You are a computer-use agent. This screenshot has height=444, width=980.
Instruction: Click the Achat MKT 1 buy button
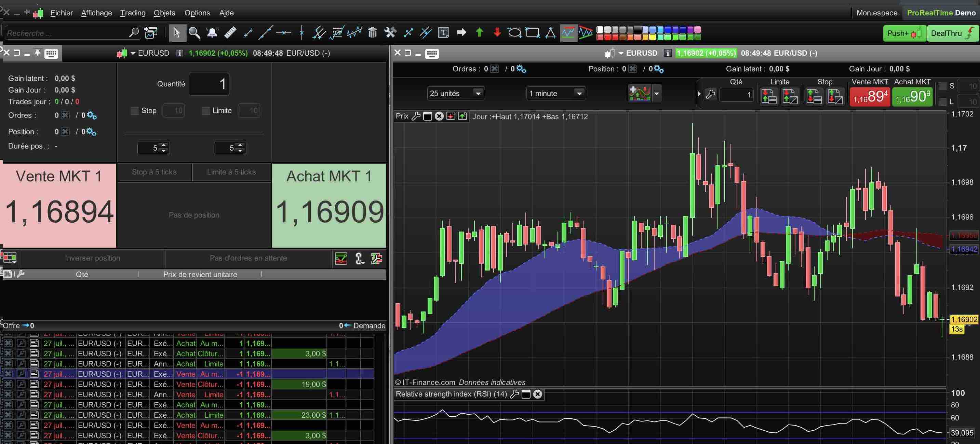pos(329,205)
